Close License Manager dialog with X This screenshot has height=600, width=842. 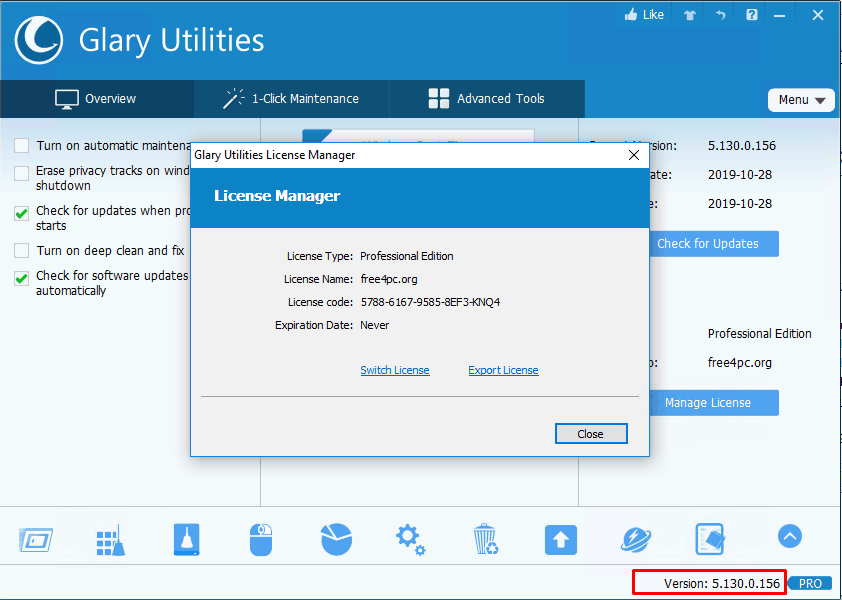[634, 155]
